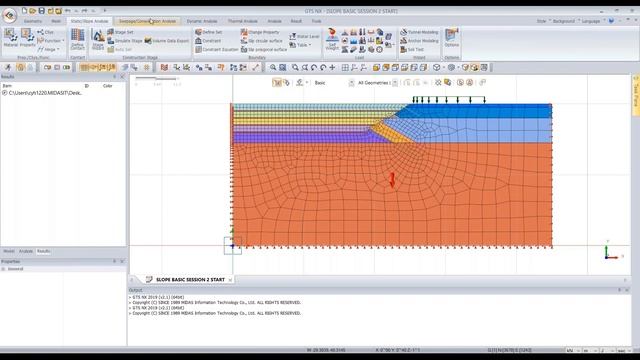
Task: Click Slip polygonal surface tool
Action: [264, 49]
